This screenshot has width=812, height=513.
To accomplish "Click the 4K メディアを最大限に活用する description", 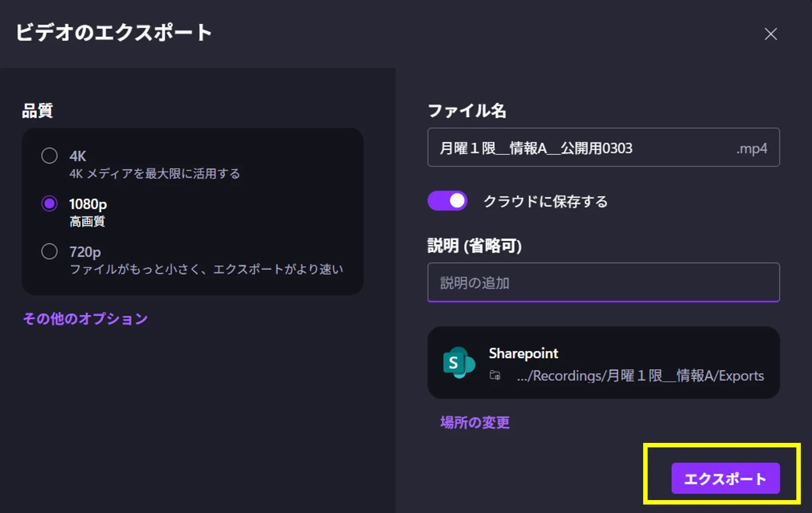I will click(x=155, y=174).
